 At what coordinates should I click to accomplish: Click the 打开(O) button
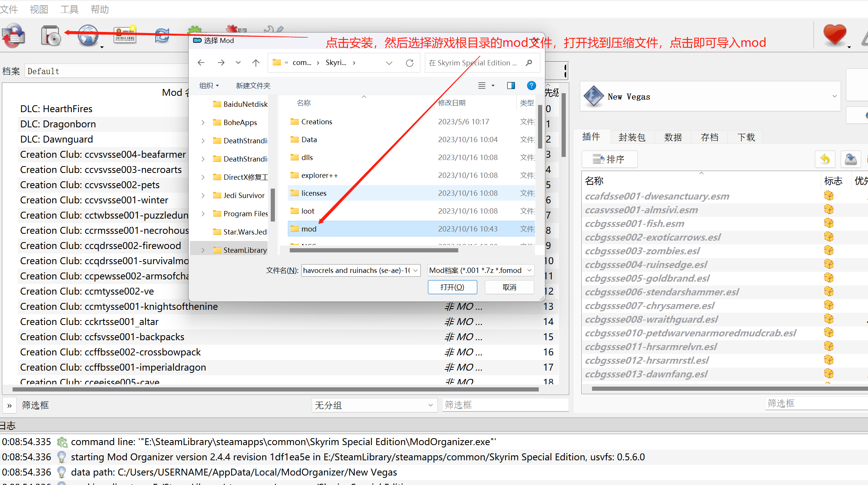[x=452, y=287]
